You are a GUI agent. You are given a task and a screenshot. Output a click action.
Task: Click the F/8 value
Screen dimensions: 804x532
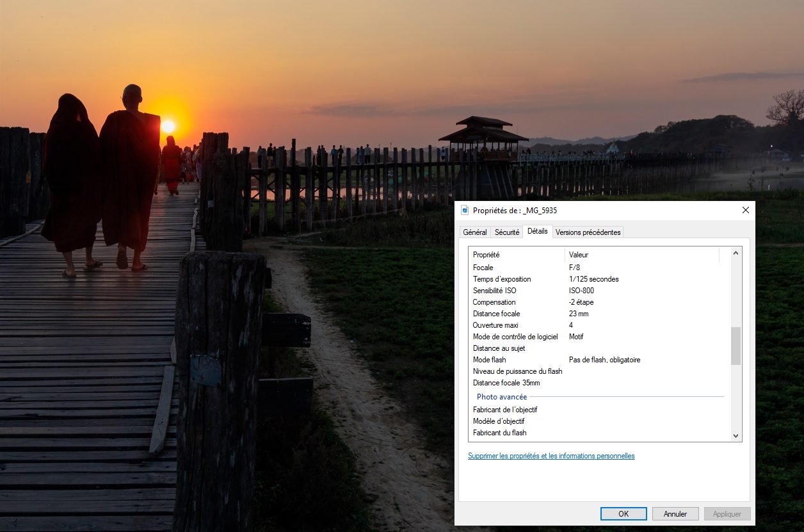point(575,268)
